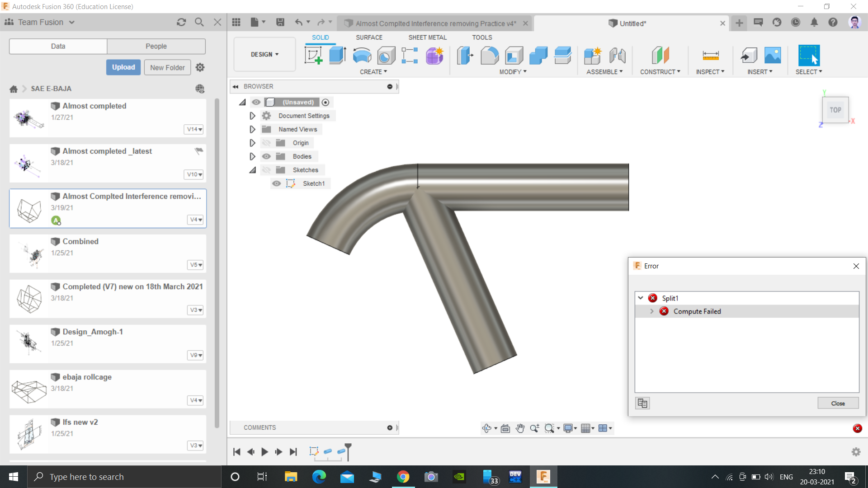Activate the Extrude tool
This screenshot has width=868, height=488.
[x=337, y=55]
